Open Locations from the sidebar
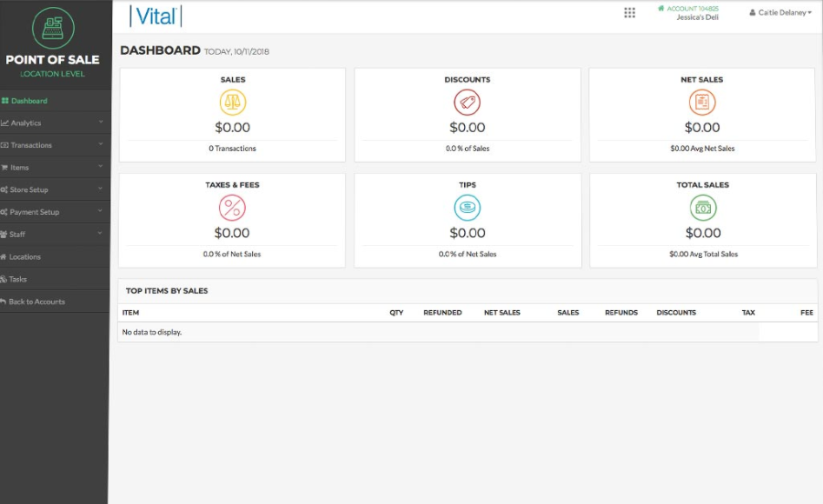This screenshot has width=823, height=504. pos(24,257)
